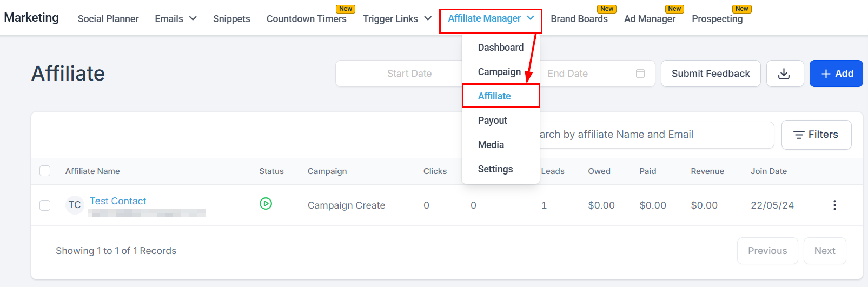Viewport: 868px width, 287px height.
Task: Open Dashboard from the dropdown menu
Action: [x=501, y=48]
